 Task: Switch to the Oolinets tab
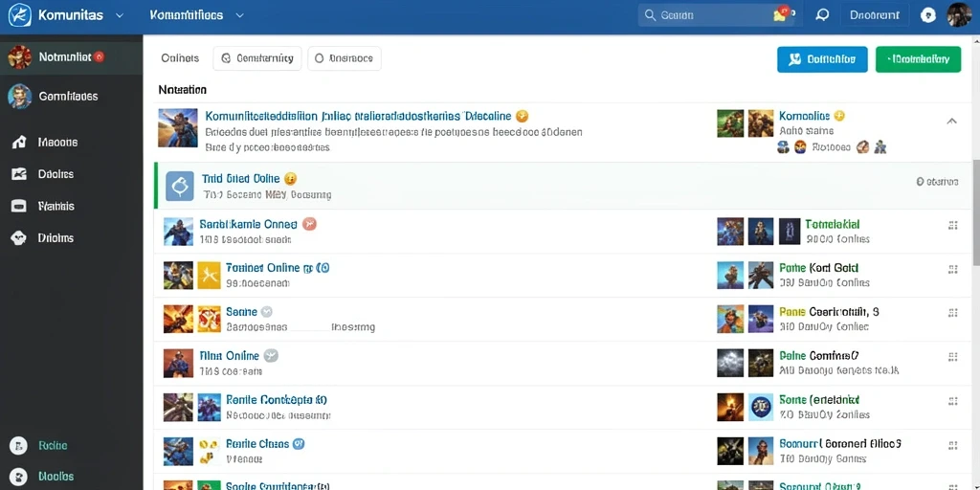[x=180, y=58]
